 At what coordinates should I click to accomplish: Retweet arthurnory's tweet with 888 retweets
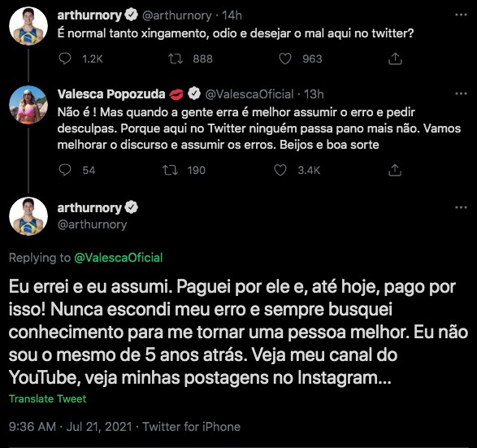pos(176,59)
